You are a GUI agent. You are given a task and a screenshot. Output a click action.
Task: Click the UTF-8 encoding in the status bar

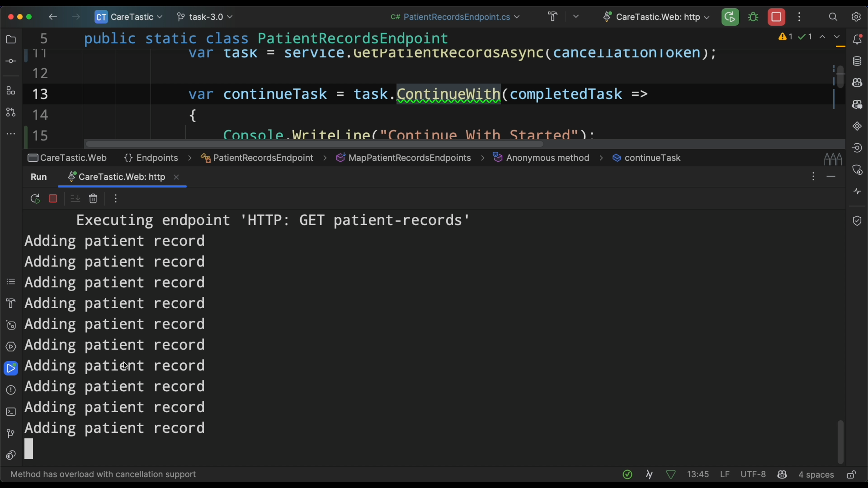[x=753, y=474]
